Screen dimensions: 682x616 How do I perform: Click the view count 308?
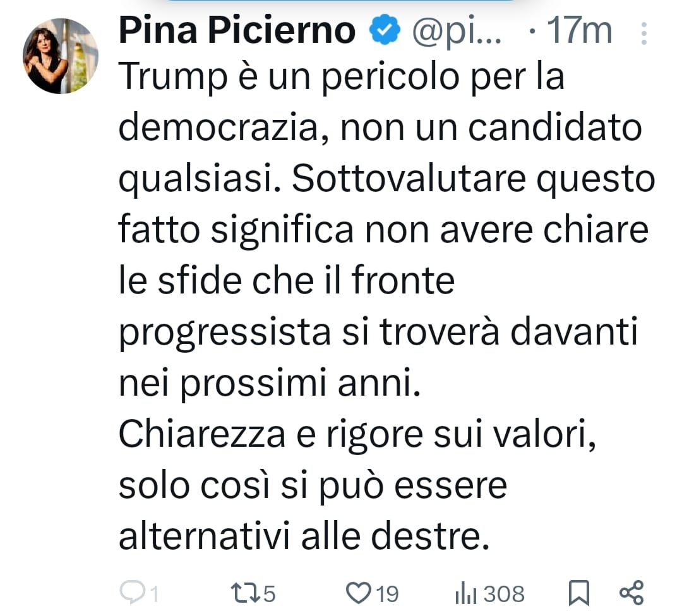point(504,593)
